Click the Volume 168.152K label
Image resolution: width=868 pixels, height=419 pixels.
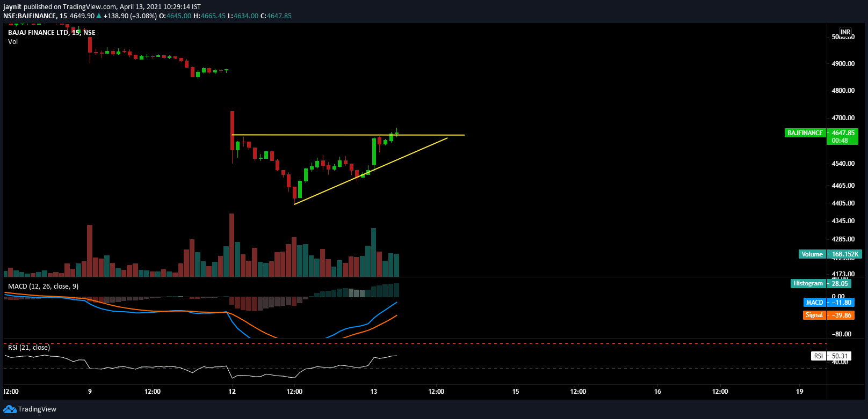(830, 254)
